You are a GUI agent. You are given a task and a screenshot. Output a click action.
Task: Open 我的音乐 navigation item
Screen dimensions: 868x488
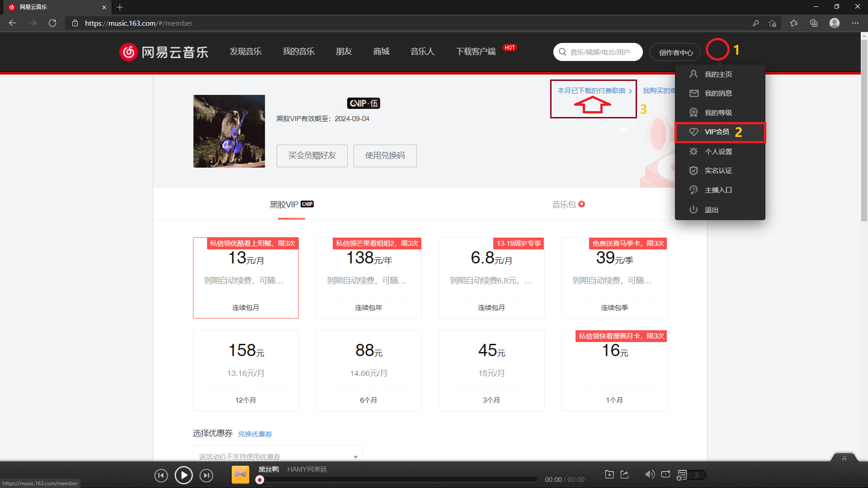coord(299,52)
